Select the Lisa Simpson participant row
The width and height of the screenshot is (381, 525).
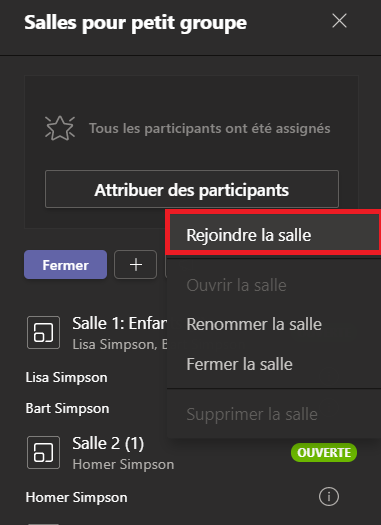tap(66, 377)
